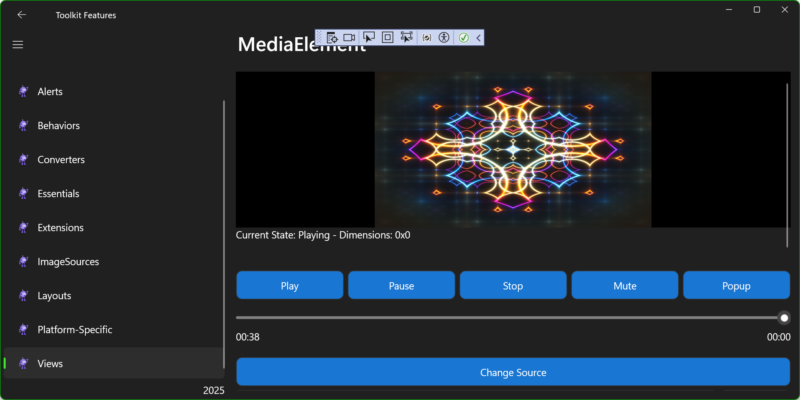The height and width of the screenshot is (400, 800).
Task: Close the Toolkit Features window
Action: click(785, 10)
